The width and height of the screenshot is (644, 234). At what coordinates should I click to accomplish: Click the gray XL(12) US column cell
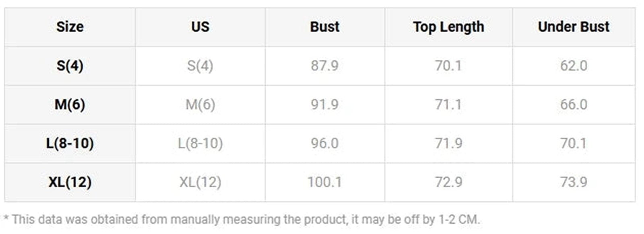click(200, 182)
